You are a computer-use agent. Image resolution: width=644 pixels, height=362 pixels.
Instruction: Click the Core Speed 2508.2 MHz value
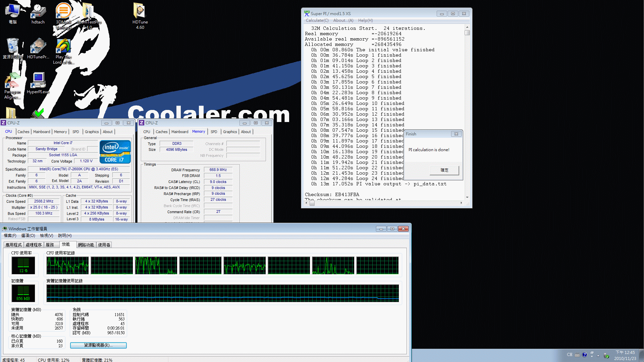click(44, 201)
